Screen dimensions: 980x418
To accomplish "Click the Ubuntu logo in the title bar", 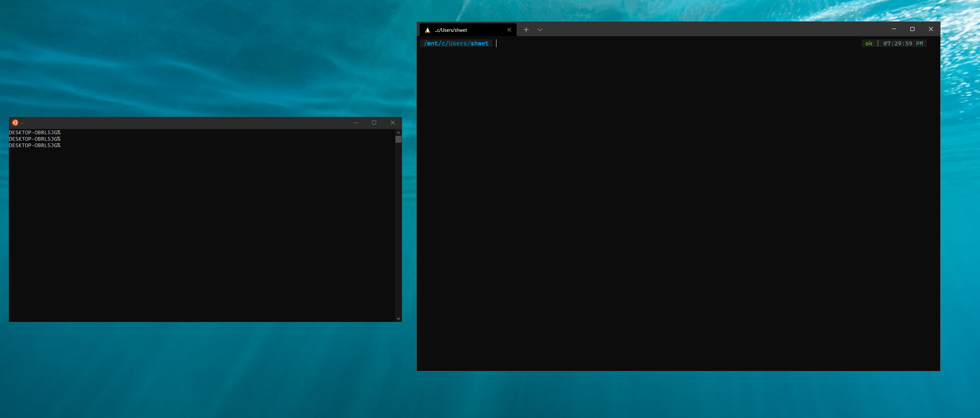I will (x=15, y=123).
